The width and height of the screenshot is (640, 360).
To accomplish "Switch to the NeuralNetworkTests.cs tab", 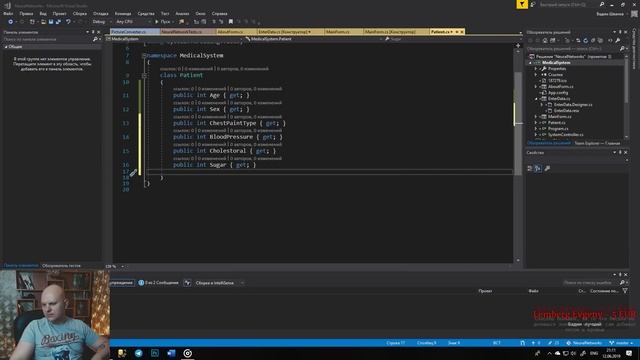I will 187,31.
